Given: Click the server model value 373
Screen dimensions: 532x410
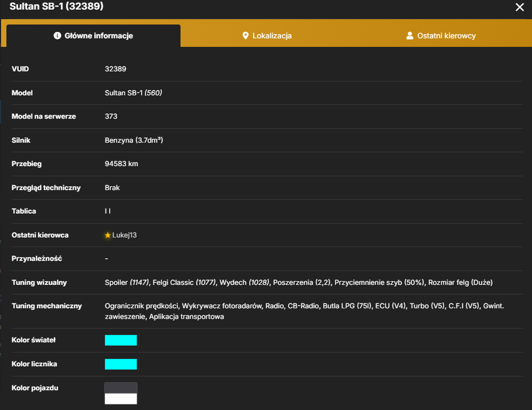Looking at the screenshot, I should pyautogui.click(x=111, y=116).
